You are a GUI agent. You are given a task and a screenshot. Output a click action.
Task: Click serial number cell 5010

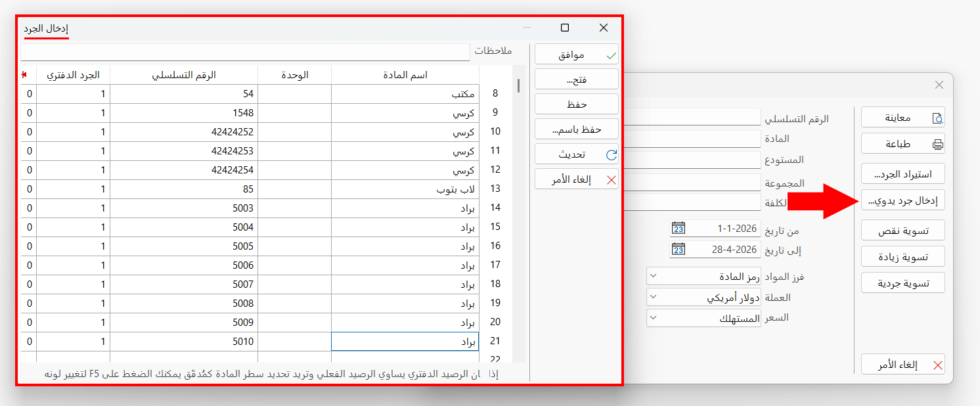(x=184, y=342)
